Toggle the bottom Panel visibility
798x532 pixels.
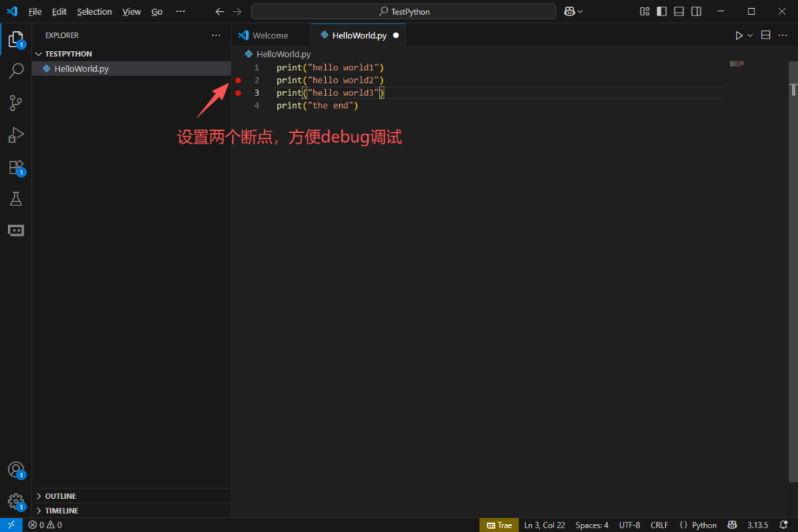coord(679,11)
